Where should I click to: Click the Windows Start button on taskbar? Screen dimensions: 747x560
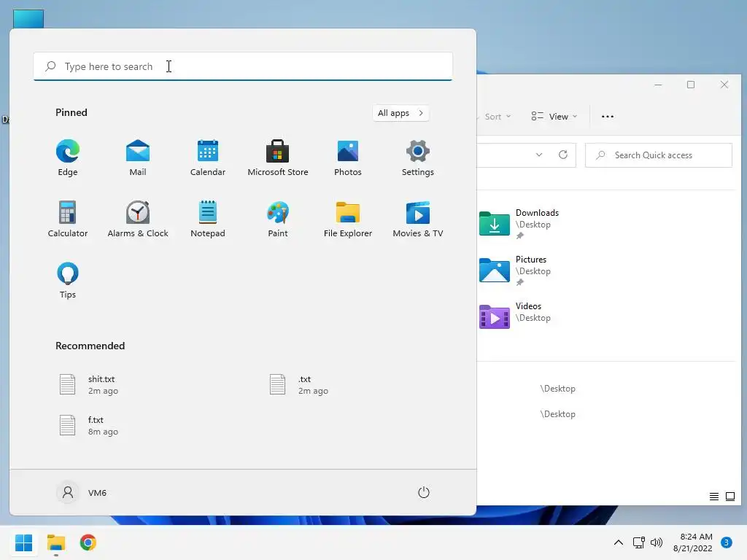click(23, 542)
